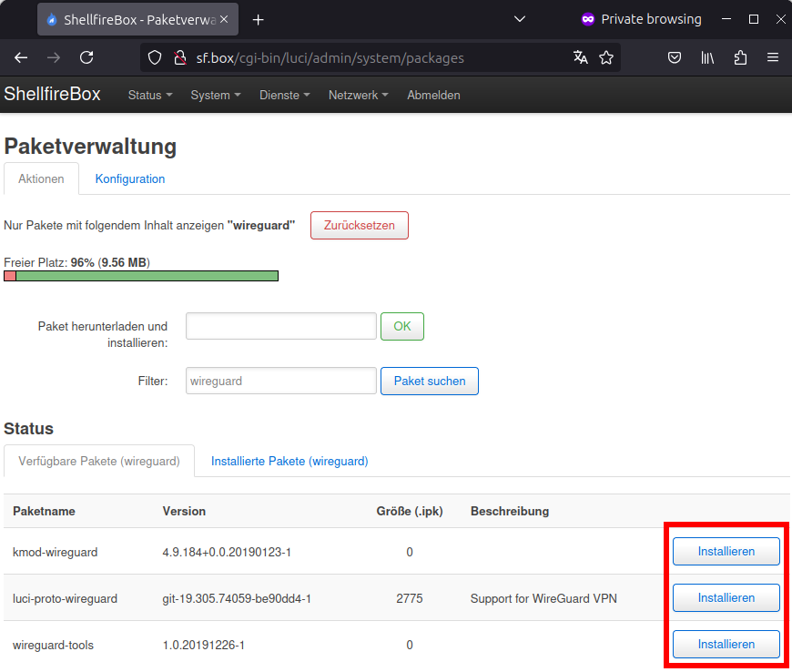The image size is (792, 672).
Task: Click version git-19.305.74059-be90dd4-1
Action: click(x=237, y=599)
